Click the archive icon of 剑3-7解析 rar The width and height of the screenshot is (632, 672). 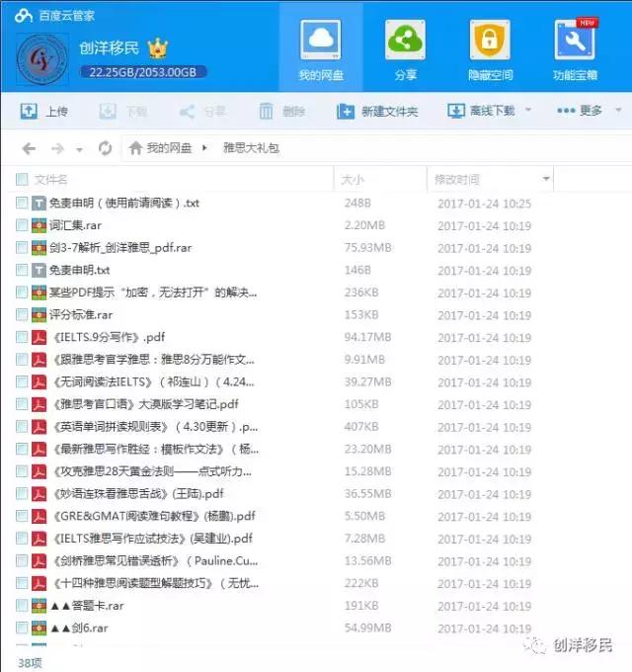click(39, 247)
